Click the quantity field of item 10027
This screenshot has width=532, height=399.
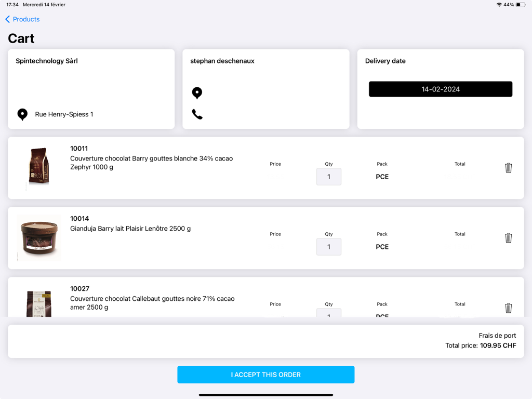coord(328,315)
